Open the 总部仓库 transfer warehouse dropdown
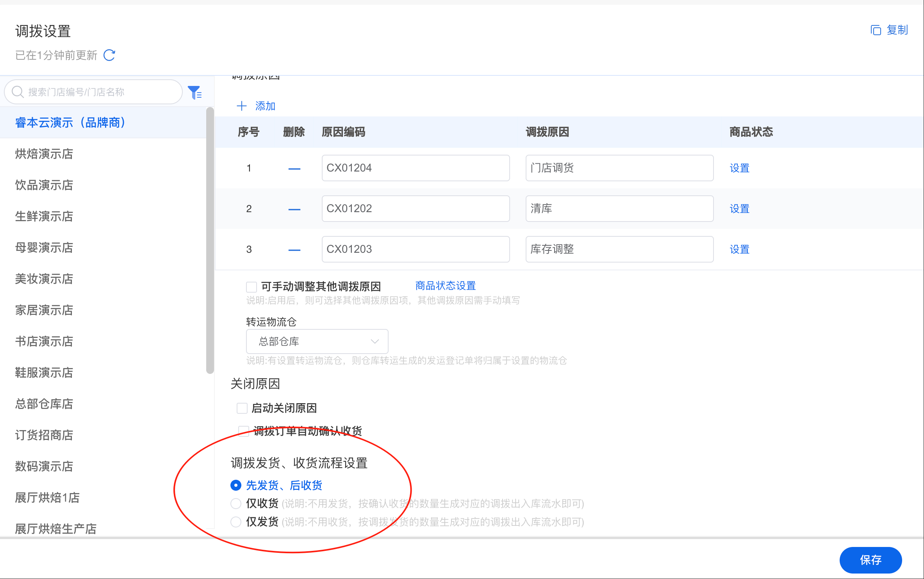924x579 pixels. (317, 341)
